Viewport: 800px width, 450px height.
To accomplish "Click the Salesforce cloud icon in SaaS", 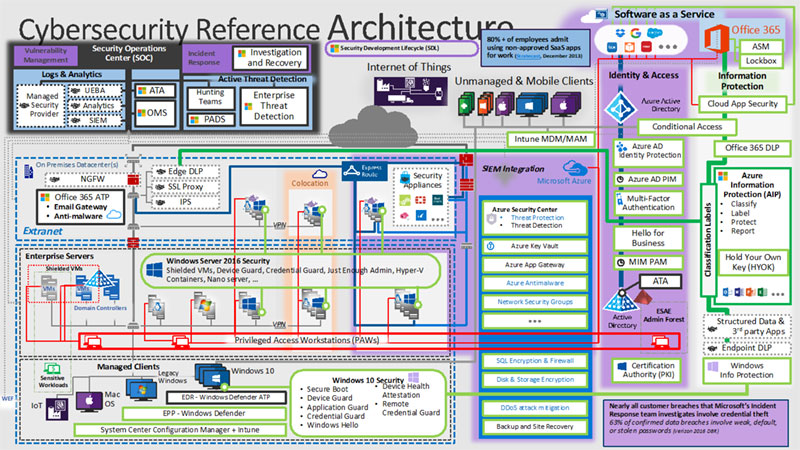I will click(655, 33).
